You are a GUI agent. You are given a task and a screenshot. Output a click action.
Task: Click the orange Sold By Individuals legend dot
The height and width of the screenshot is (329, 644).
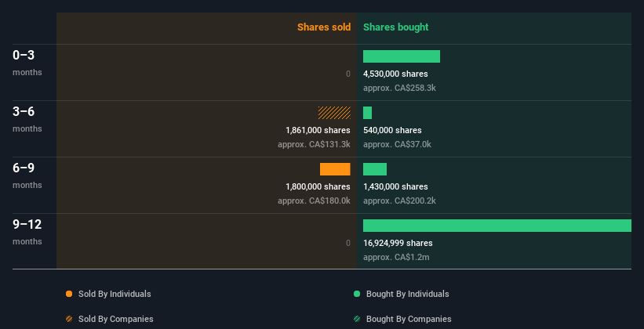[69, 294]
